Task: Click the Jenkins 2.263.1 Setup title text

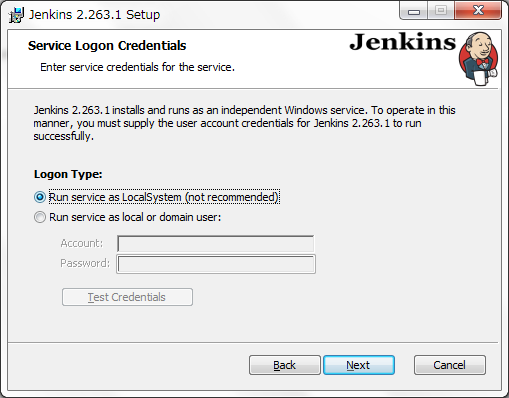Action: 94,15
